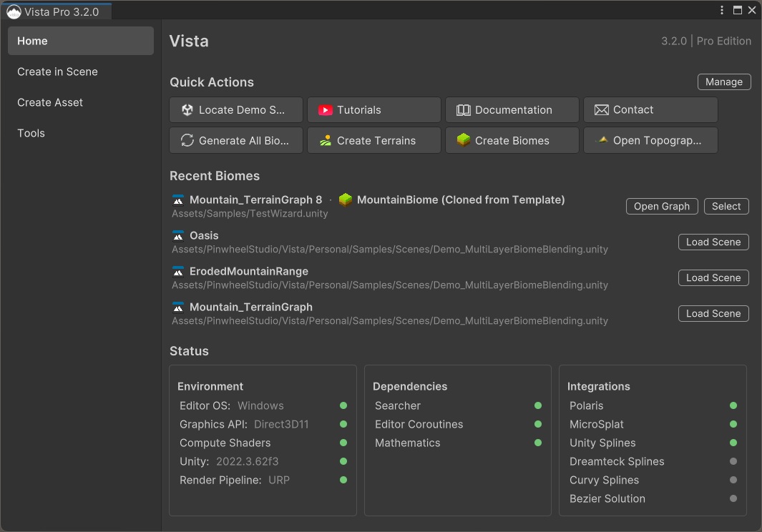762x532 pixels.
Task: Click the Dreamteck Splines label
Action: [617, 461]
